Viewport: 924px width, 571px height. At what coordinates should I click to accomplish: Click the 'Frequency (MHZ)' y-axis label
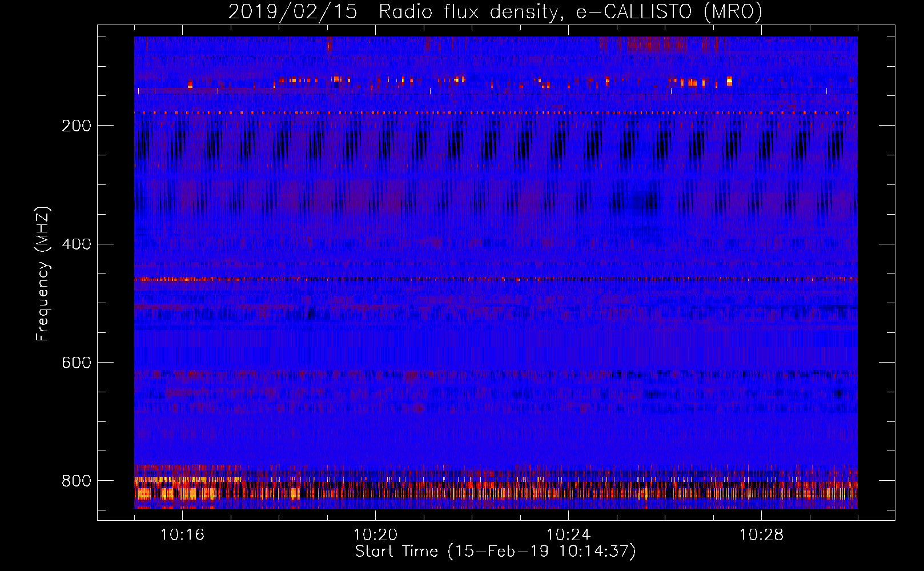[43, 274]
